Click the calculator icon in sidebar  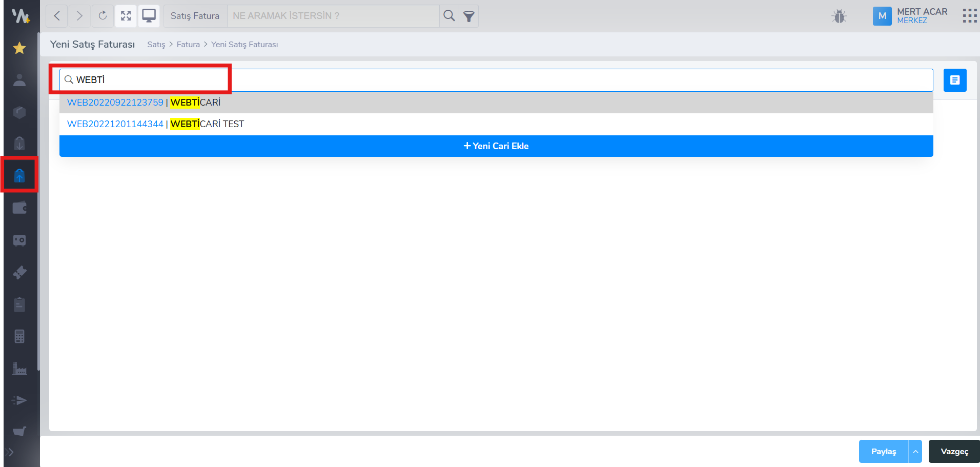pos(19,336)
